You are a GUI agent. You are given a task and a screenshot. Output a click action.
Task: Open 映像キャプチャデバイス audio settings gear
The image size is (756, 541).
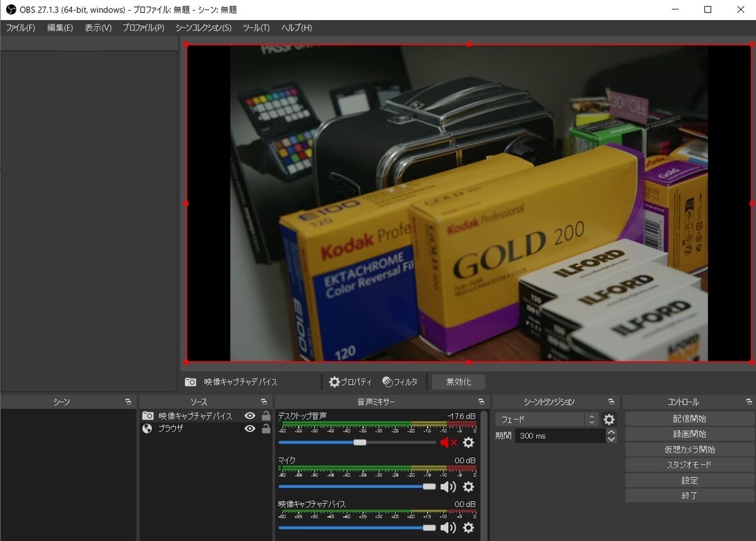click(468, 528)
